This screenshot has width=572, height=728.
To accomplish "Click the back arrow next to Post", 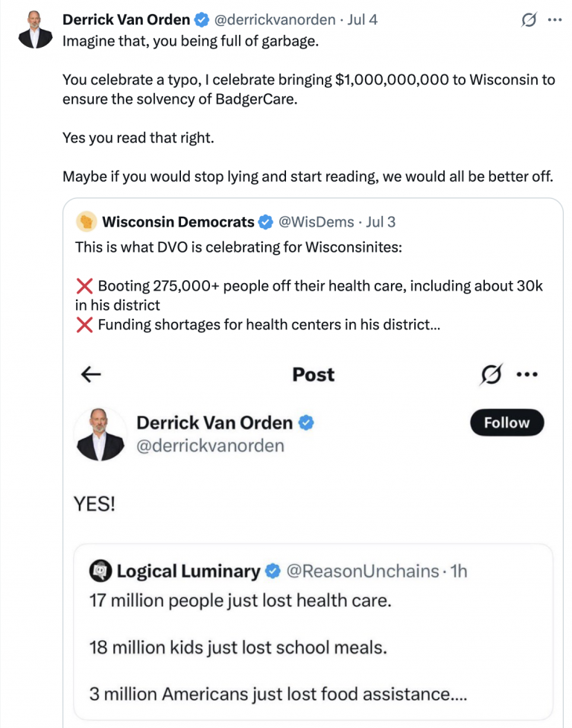I will 91,374.
